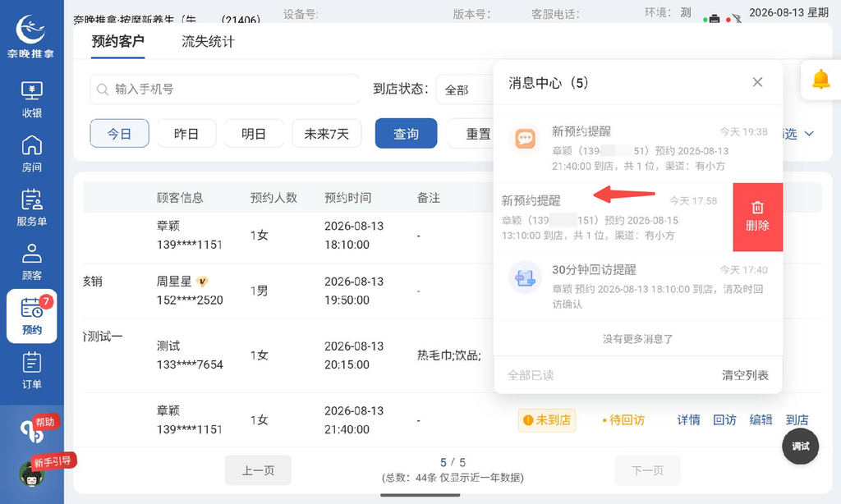This screenshot has width=841, height=504.
Task: Go to the 房间 rooms section
Action: click(x=32, y=153)
